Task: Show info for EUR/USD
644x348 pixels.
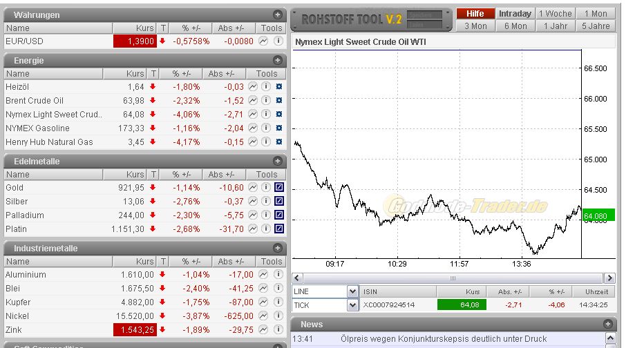Action: [x=278, y=41]
